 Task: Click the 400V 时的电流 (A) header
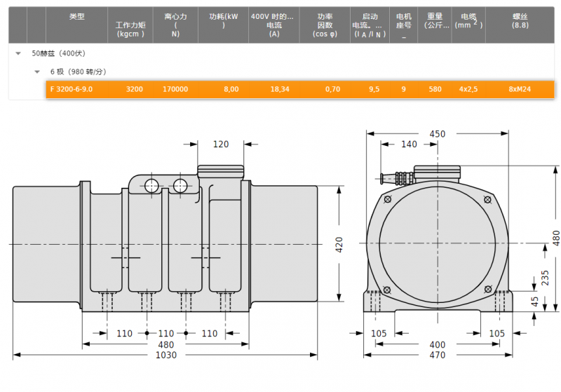(273, 25)
